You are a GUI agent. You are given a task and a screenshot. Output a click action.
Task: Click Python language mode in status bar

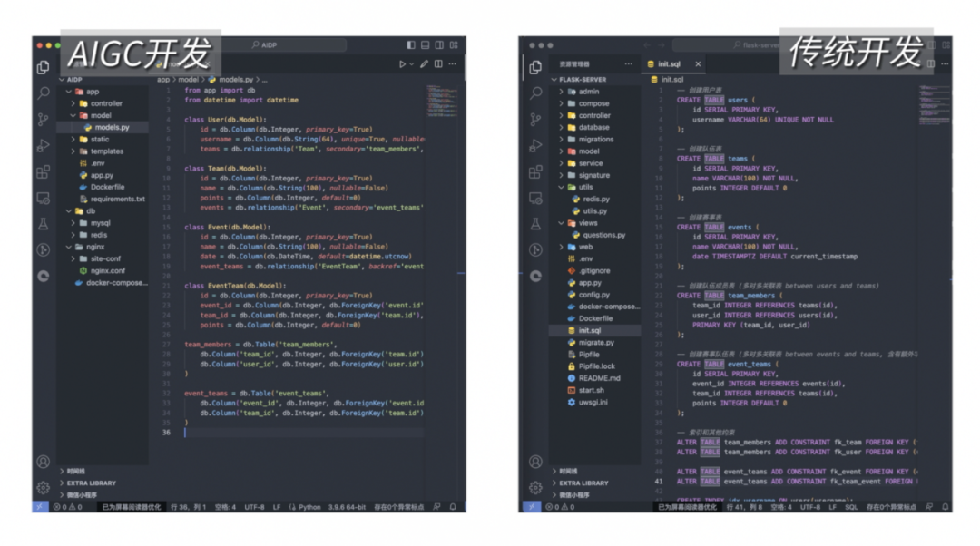tap(309, 507)
